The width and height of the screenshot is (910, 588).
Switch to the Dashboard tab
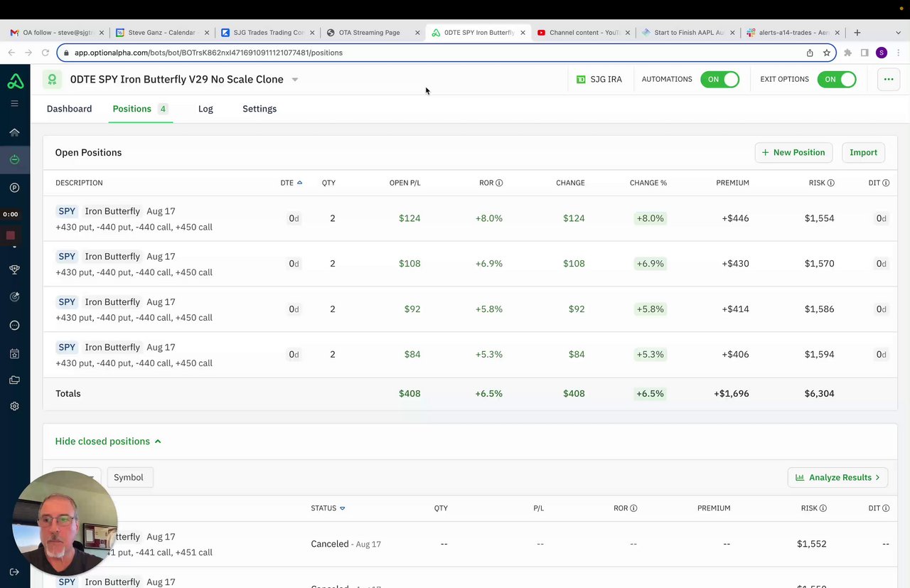pyautogui.click(x=69, y=109)
